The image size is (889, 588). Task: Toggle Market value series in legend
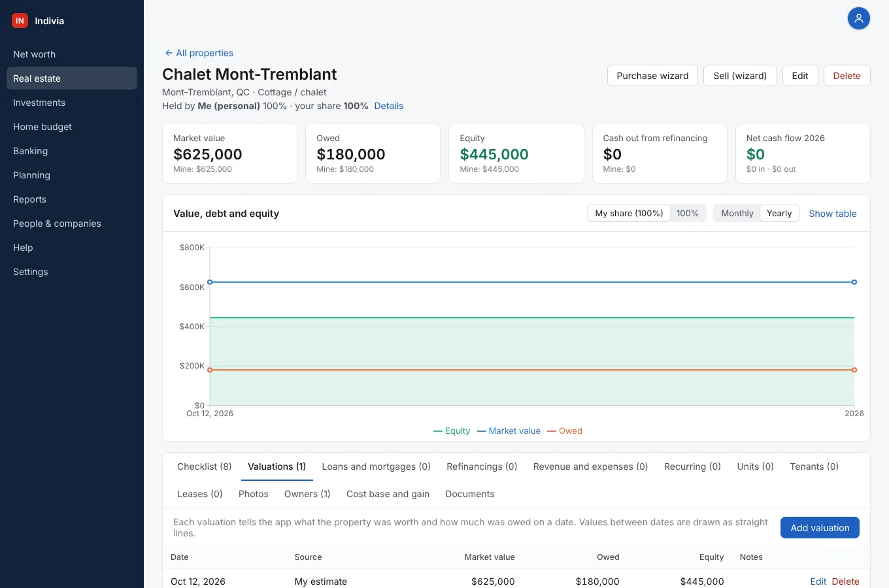pos(509,431)
